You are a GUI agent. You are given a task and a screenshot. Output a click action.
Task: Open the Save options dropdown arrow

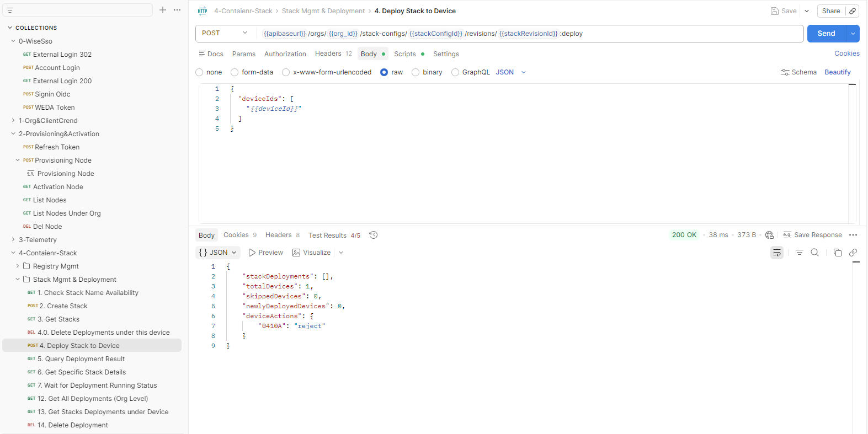click(807, 11)
